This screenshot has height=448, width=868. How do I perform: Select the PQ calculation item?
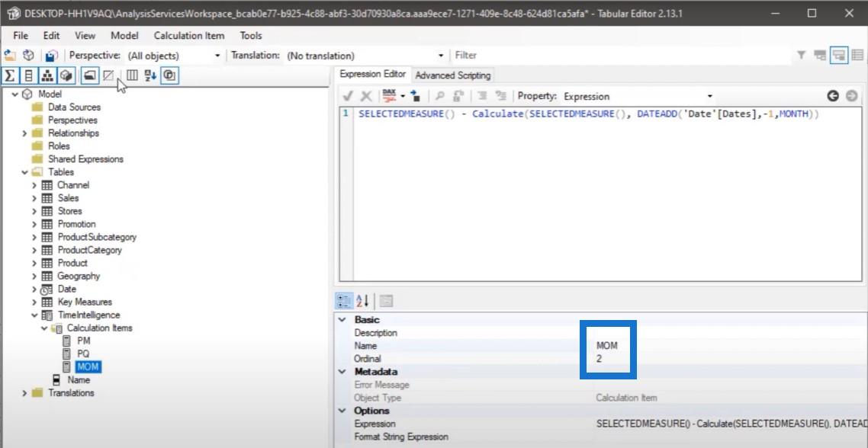click(x=84, y=354)
